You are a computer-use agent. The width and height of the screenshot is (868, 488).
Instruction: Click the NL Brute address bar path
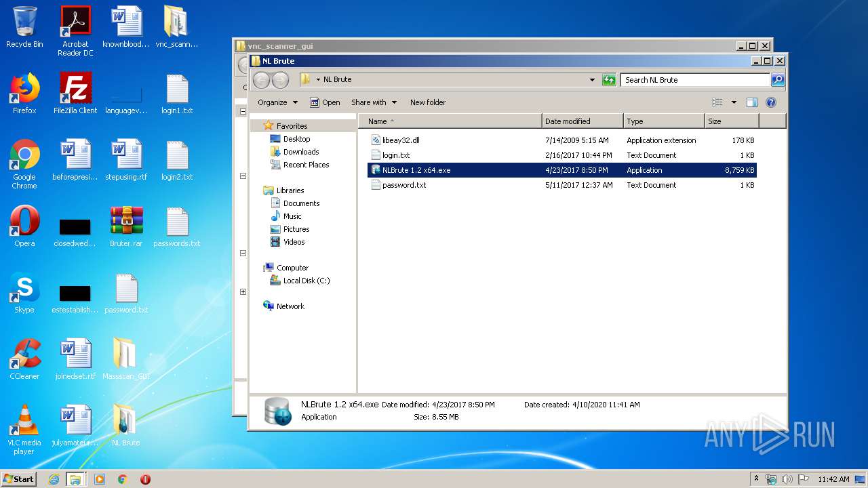point(337,80)
